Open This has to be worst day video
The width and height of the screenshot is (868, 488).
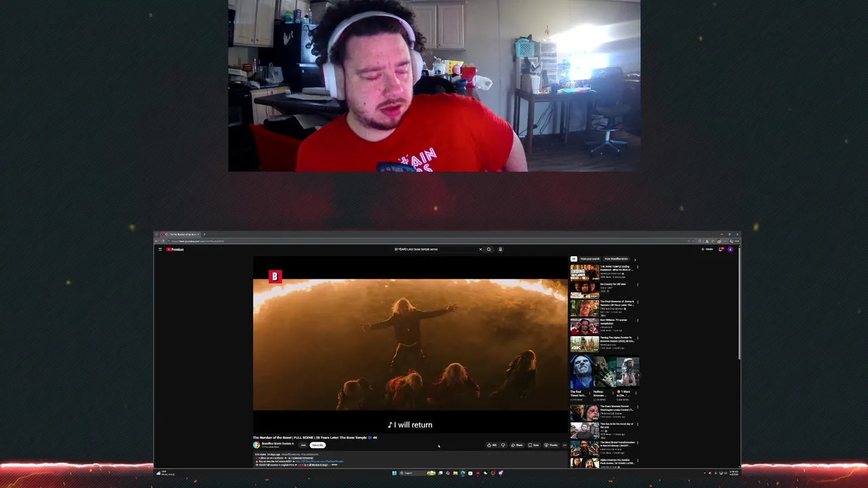584,430
